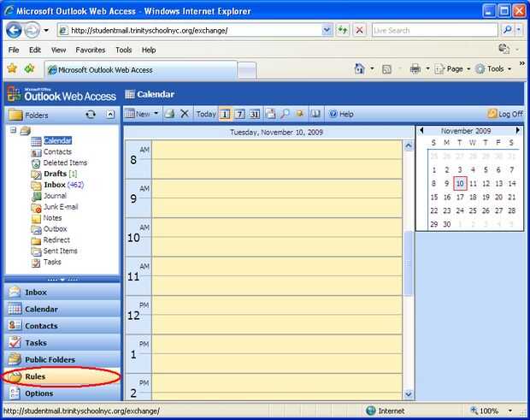530x420 pixels.
Task: Open the IE Tools toolbar dropdown
Action: [x=493, y=69]
